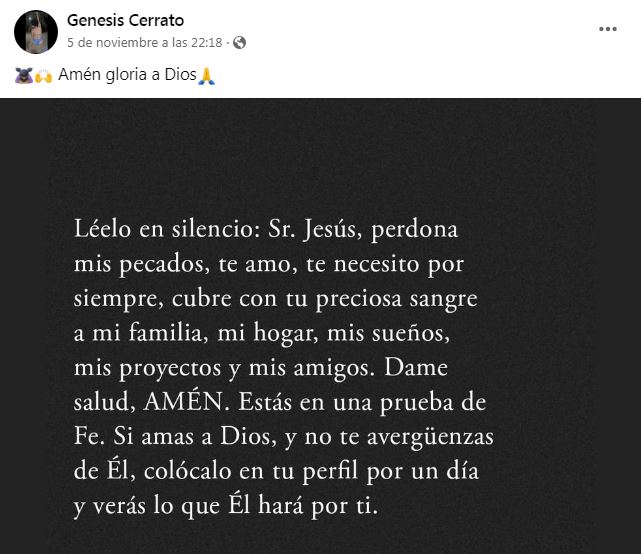Open the post timestamp 5 de noviembre
Image resolution: width=641 pixels, height=554 pixels.
(x=145, y=43)
